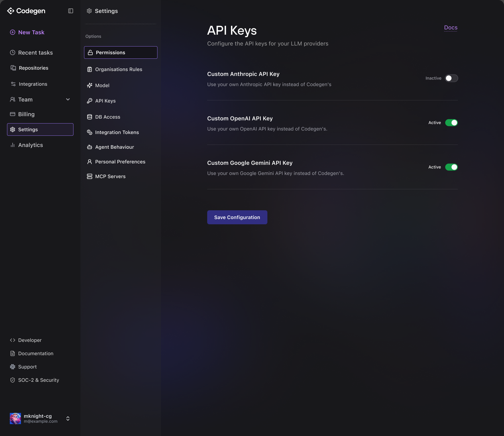Click the Permissions lock icon
Viewport: 504px width, 436px height.
click(x=90, y=52)
